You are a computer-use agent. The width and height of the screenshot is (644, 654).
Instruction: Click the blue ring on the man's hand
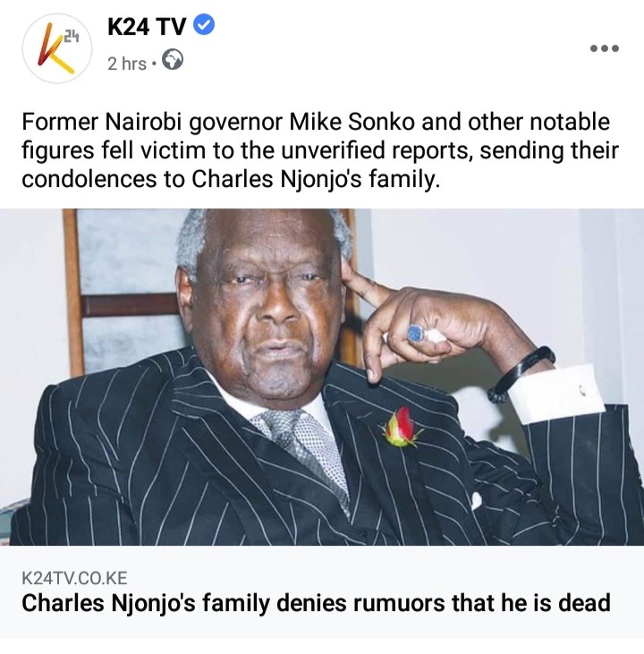pyautogui.click(x=416, y=333)
